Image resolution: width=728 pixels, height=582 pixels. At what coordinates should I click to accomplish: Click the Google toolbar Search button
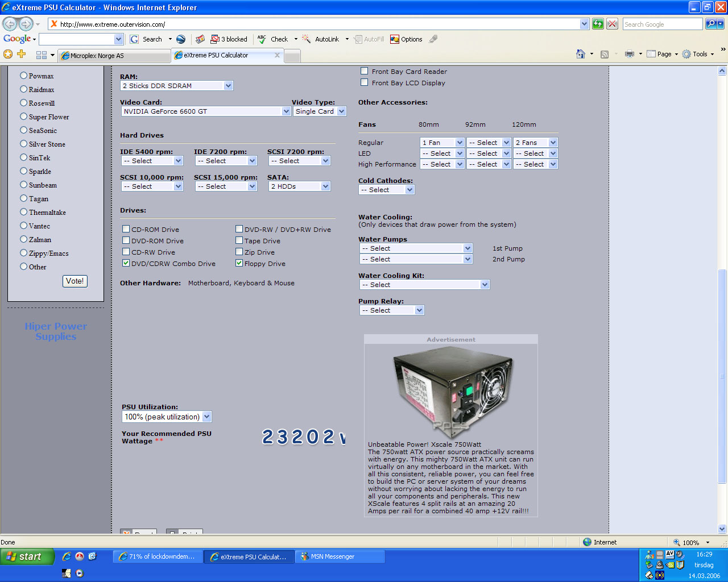[146, 39]
